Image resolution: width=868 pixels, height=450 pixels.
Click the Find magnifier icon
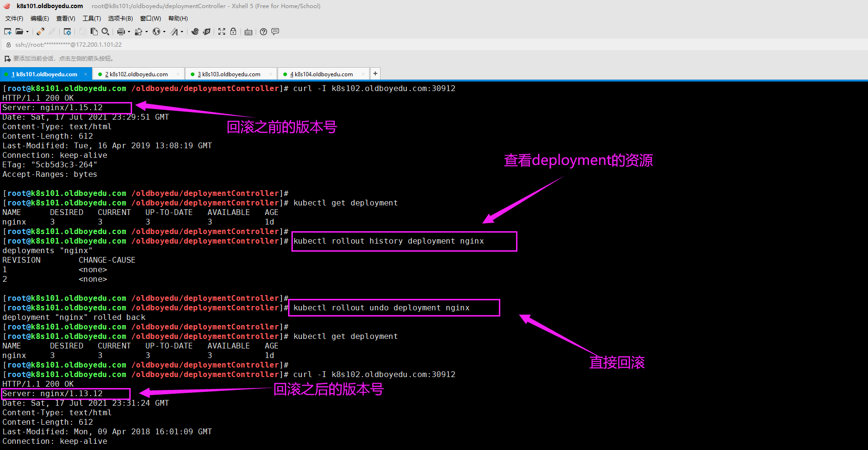[105, 31]
